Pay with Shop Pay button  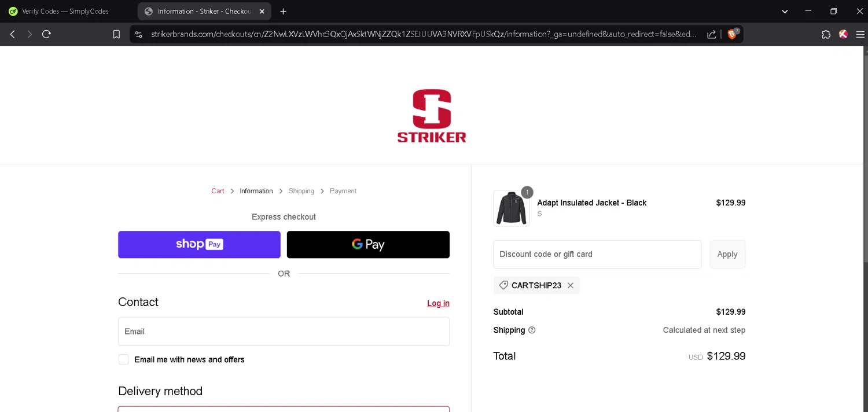pos(199,244)
